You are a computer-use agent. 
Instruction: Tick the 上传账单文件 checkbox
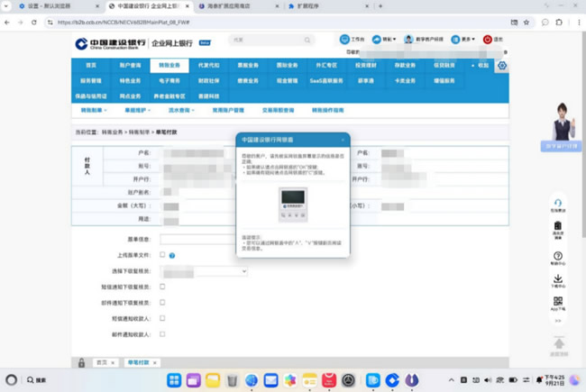162,254
